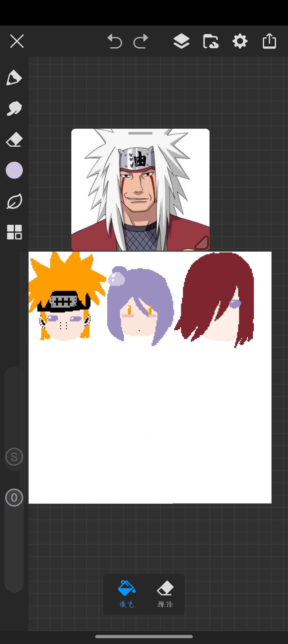Tap the reference image drag handle

coord(140,133)
